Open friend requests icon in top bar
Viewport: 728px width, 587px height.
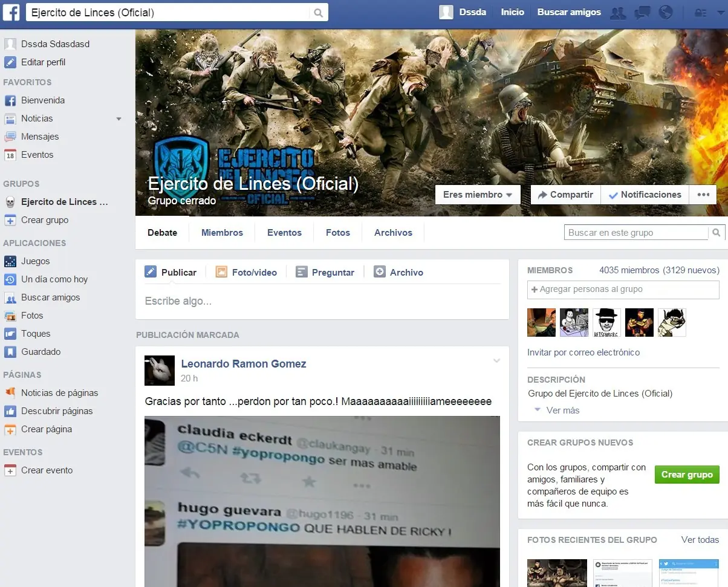[x=618, y=13]
